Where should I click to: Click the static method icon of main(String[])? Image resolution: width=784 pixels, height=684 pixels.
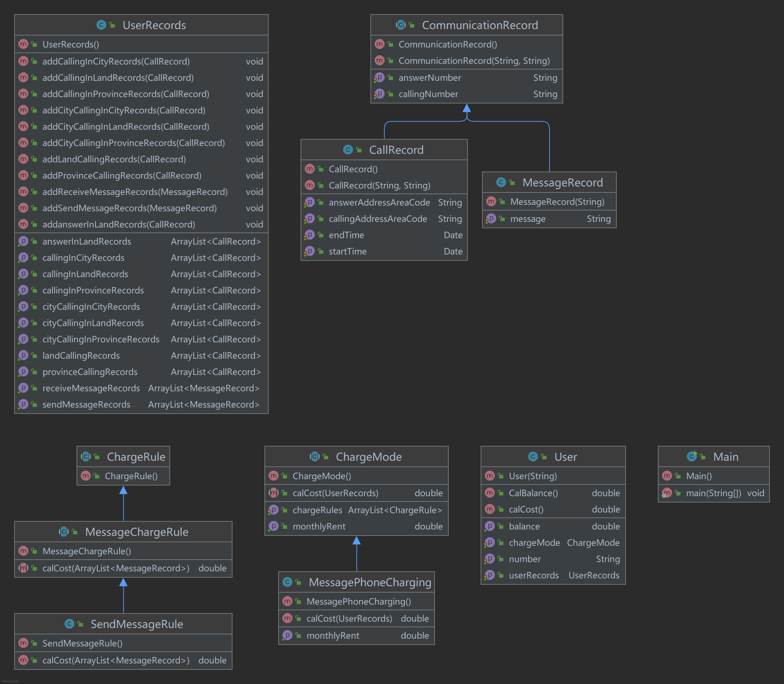tap(667, 493)
